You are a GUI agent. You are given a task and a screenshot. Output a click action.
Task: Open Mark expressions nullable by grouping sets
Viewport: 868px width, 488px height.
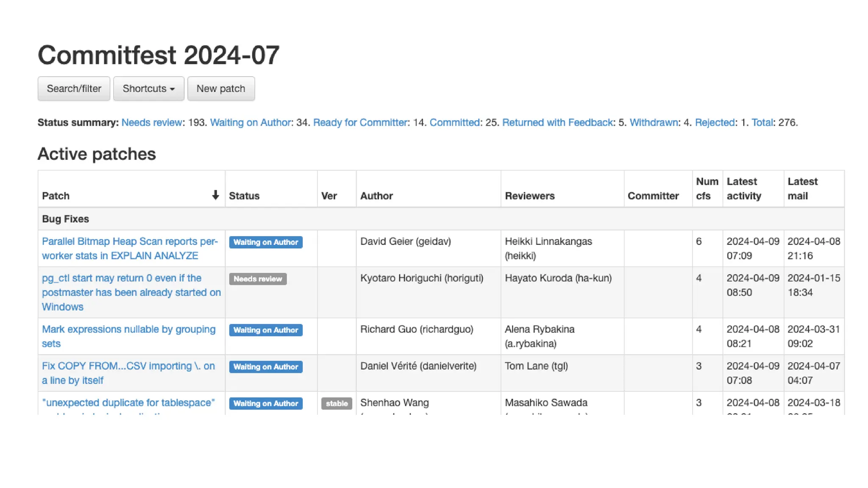(x=128, y=329)
